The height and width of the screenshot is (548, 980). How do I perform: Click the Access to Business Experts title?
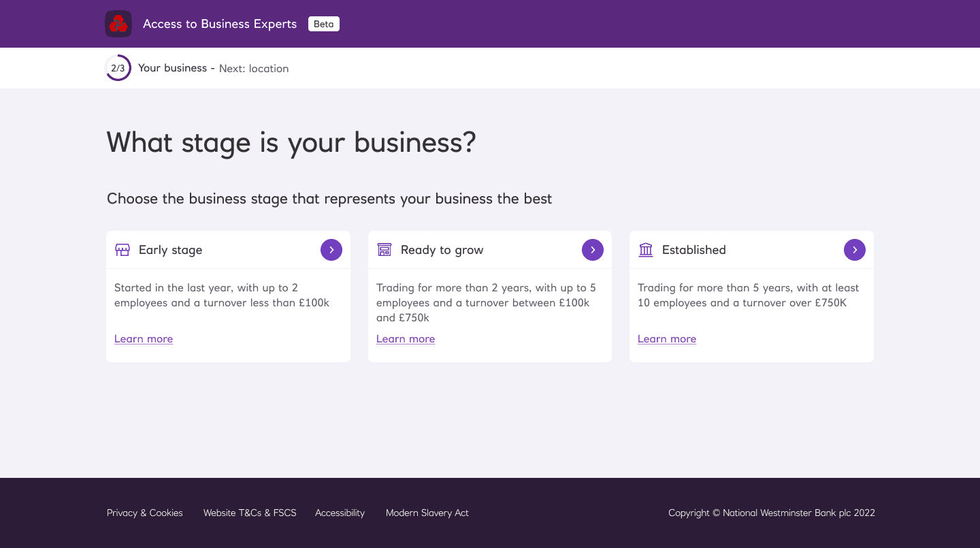coord(220,24)
